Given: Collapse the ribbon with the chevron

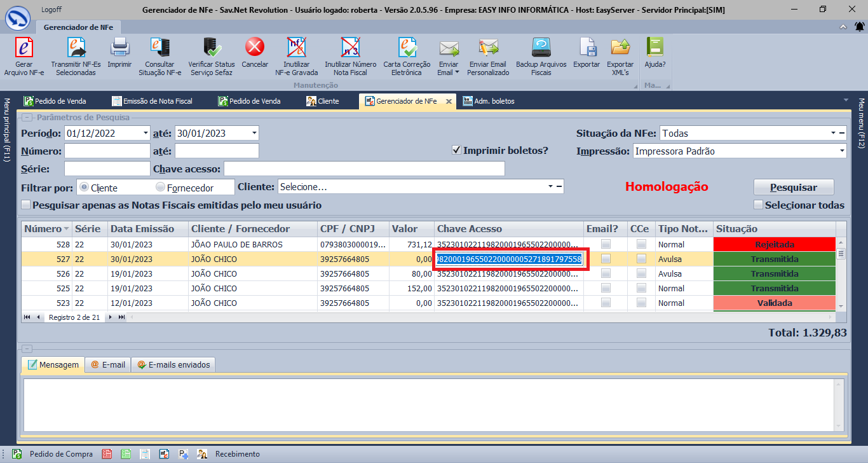Looking at the screenshot, I should [x=843, y=27].
